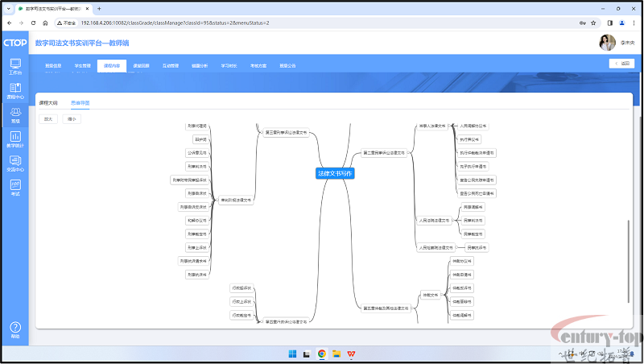
Task: Select the 思维导图 sub-tab
Action: pos(80,103)
